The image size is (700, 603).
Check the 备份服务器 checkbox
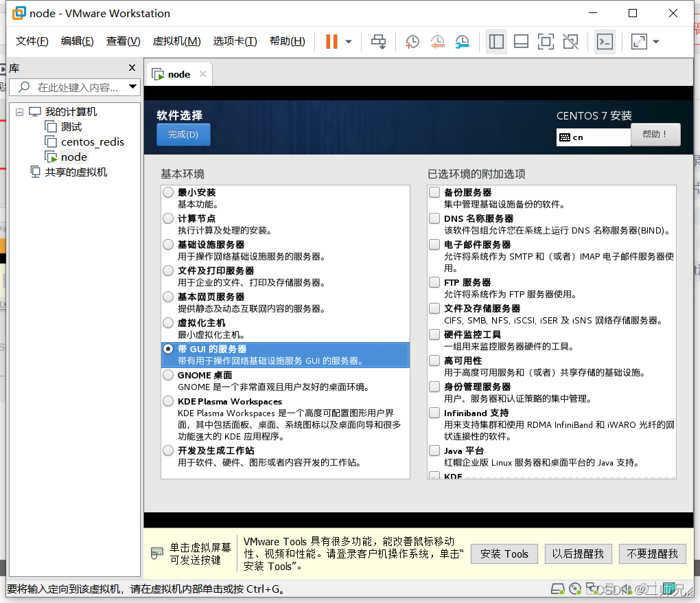click(434, 192)
